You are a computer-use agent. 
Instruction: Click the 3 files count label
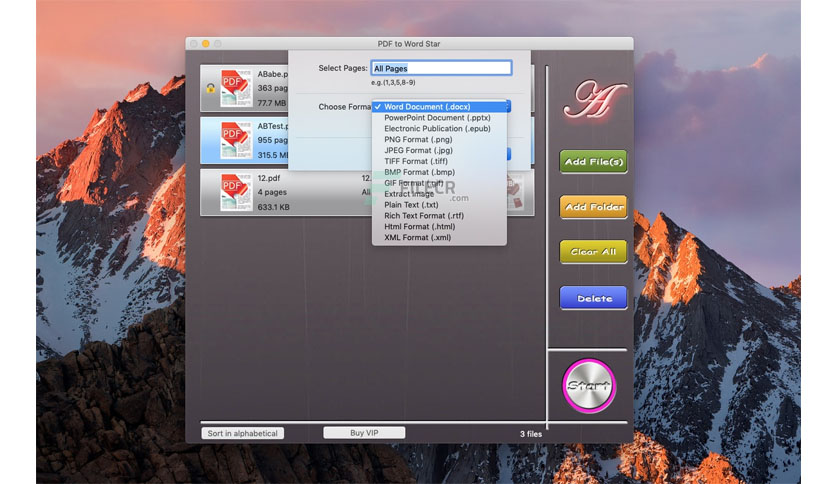coord(531,434)
